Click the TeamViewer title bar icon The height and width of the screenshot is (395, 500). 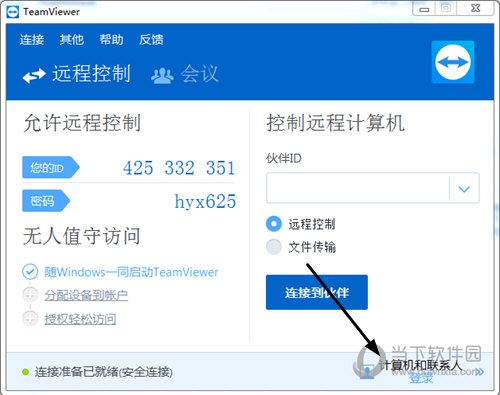pos(12,12)
